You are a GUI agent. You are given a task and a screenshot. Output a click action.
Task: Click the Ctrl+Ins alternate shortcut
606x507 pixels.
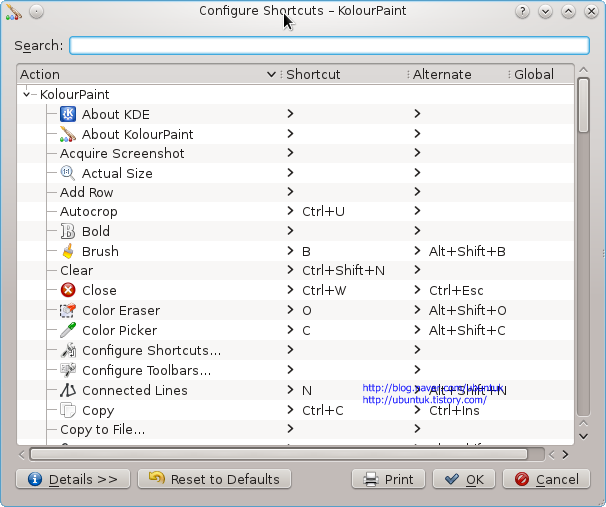pyautogui.click(x=454, y=410)
